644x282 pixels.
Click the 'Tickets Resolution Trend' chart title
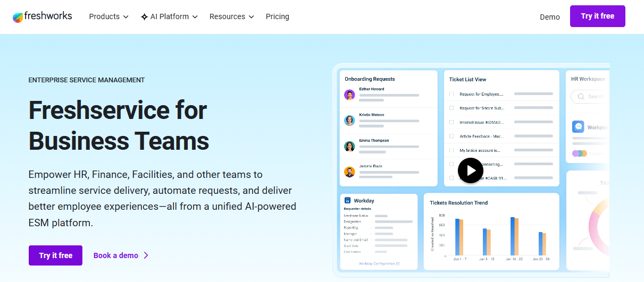[459, 203]
